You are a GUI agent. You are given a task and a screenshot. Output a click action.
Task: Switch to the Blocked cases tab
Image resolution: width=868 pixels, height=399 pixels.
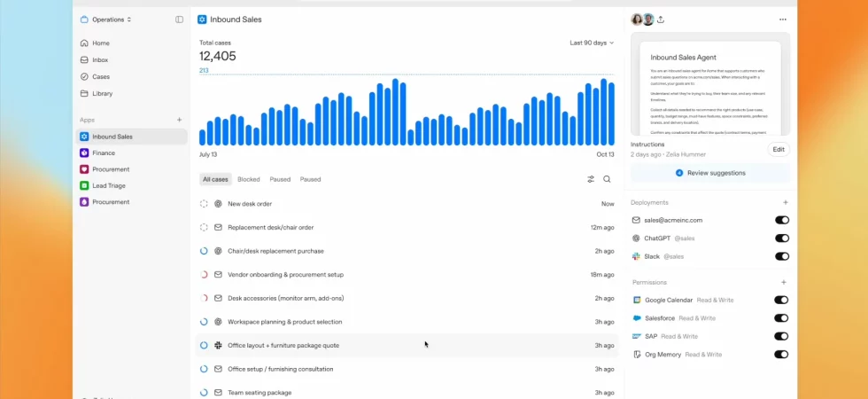click(249, 179)
